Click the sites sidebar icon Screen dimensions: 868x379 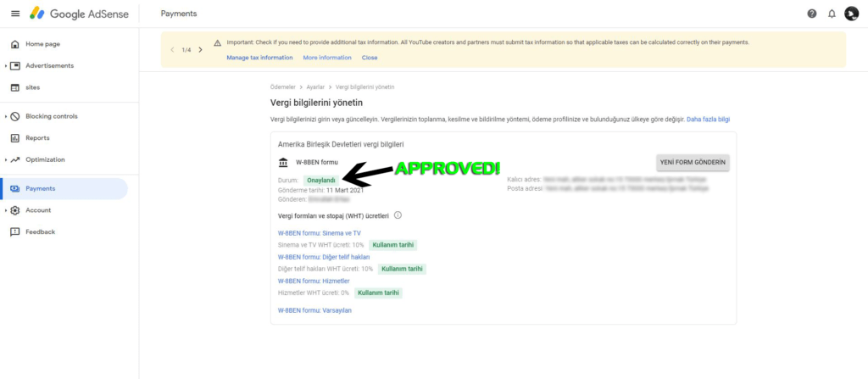(x=15, y=87)
